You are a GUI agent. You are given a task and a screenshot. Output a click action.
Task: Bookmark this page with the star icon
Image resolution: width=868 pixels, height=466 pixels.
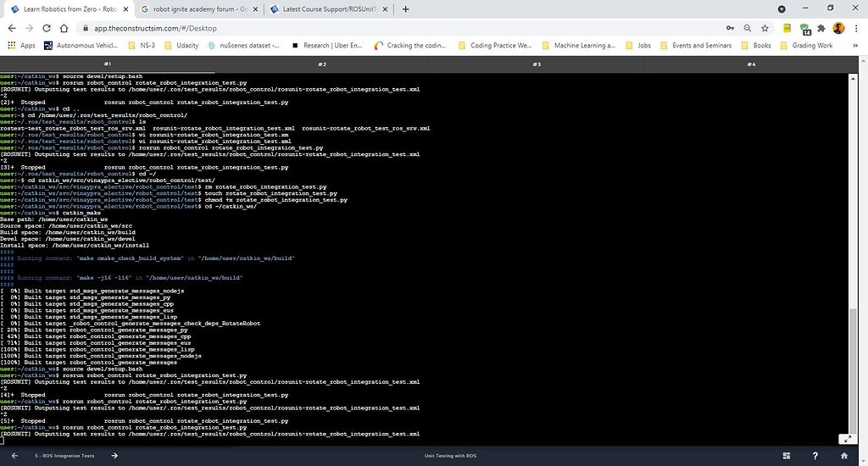(765, 28)
